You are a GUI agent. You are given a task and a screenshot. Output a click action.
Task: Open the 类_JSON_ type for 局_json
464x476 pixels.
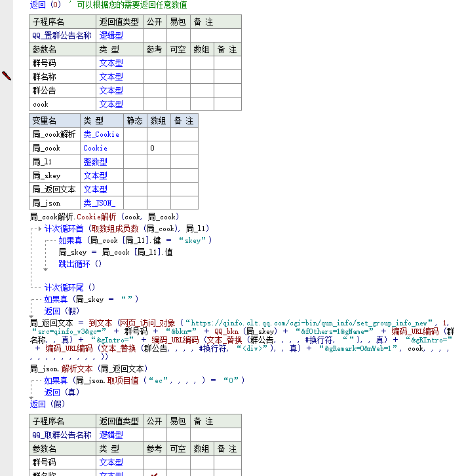(99, 203)
